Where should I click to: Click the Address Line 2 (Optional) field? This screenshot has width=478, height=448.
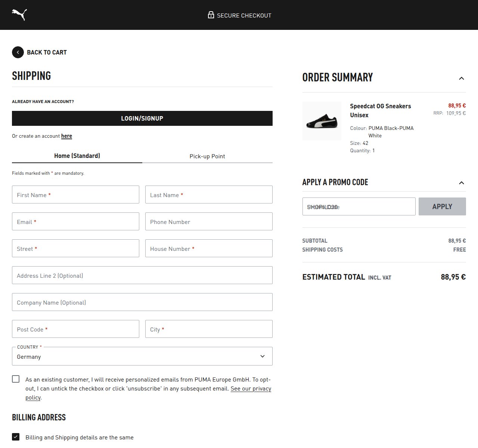142,275
